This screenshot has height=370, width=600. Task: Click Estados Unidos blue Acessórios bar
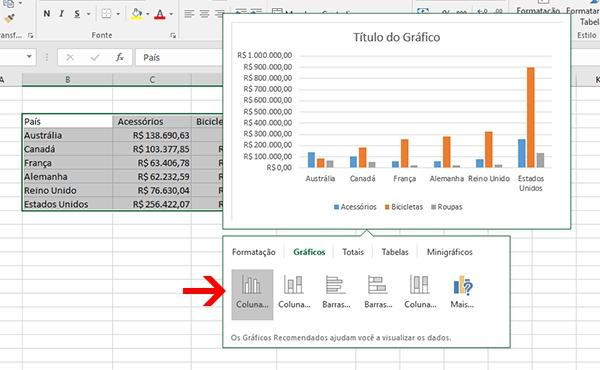pyautogui.click(x=522, y=153)
